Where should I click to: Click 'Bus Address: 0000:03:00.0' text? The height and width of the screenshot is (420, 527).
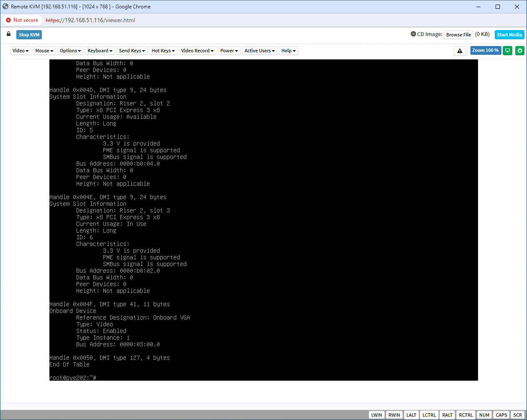click(118, 344)
